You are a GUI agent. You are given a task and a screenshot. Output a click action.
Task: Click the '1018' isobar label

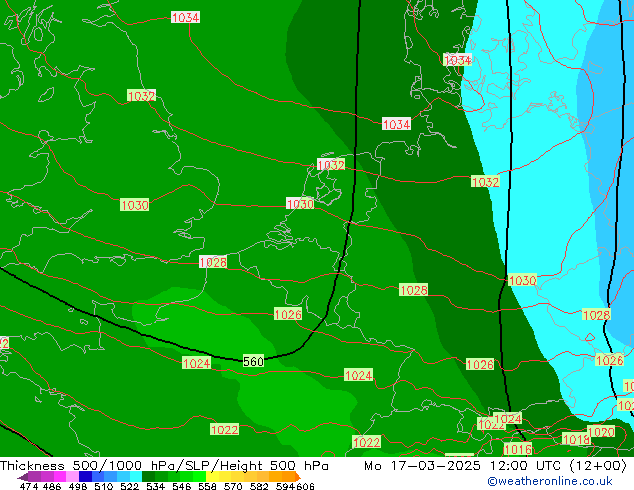coord(576,439)
